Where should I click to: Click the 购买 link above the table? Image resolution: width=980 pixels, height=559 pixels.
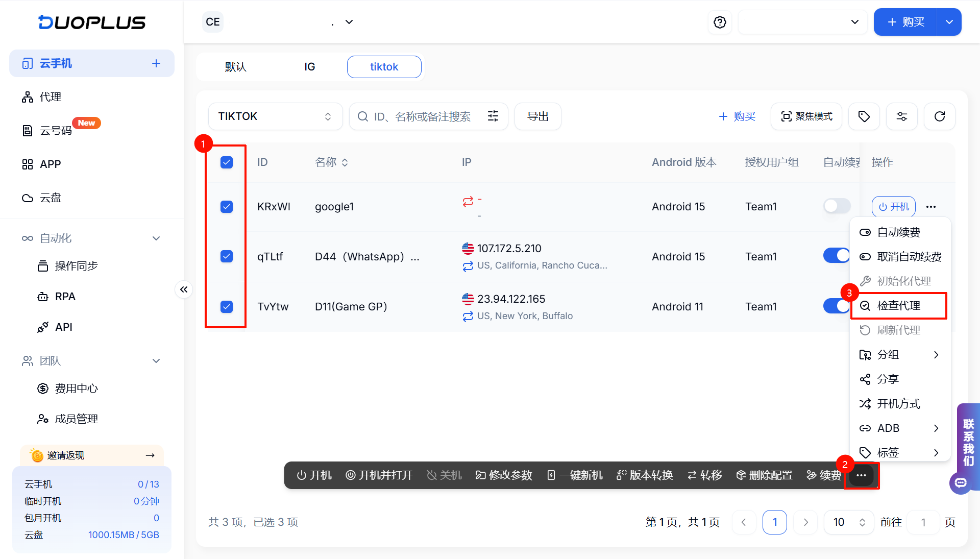coord(737,116)
